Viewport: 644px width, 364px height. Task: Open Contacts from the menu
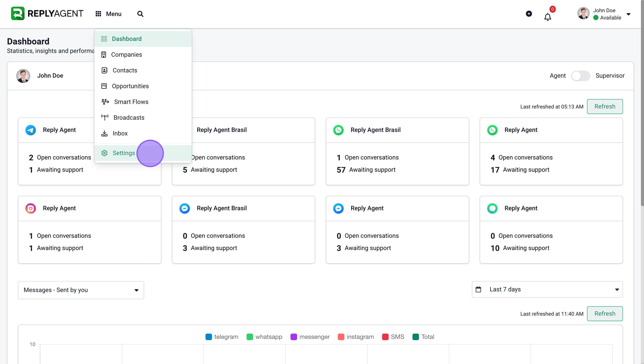[x=143, y=70]
